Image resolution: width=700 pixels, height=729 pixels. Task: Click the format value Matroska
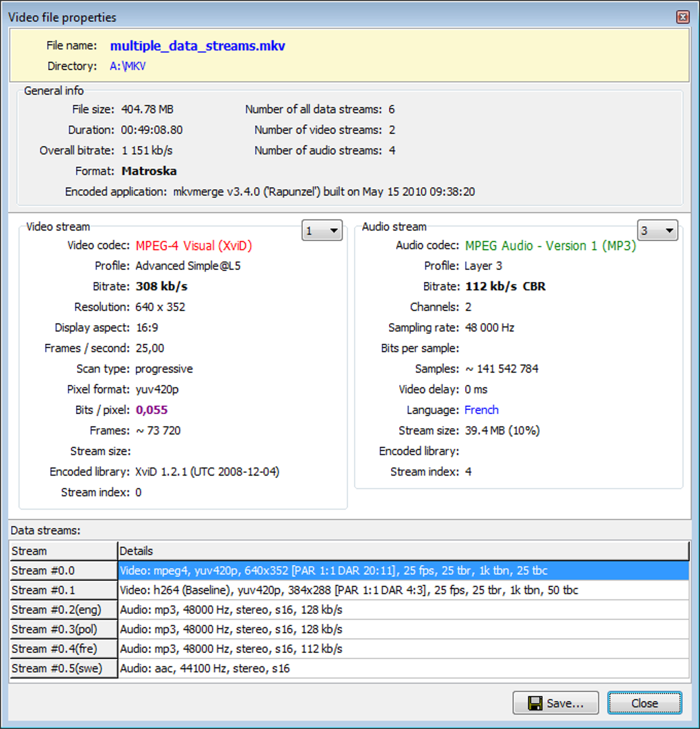click(149, 171)
